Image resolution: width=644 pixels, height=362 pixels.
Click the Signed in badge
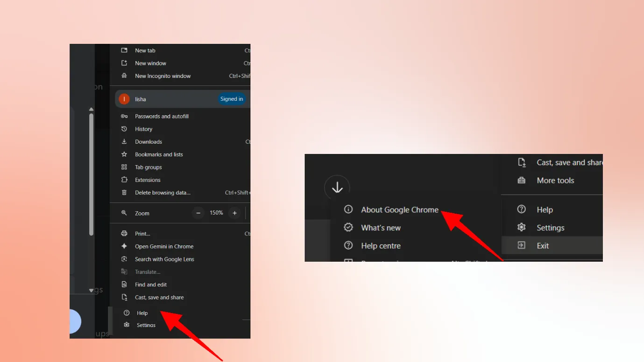pyautogui.click(x=232, y=99)
